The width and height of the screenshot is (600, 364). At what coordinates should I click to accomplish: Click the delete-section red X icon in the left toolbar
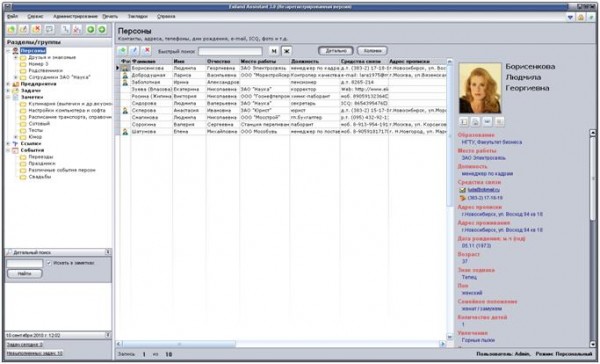coord(37,29)
